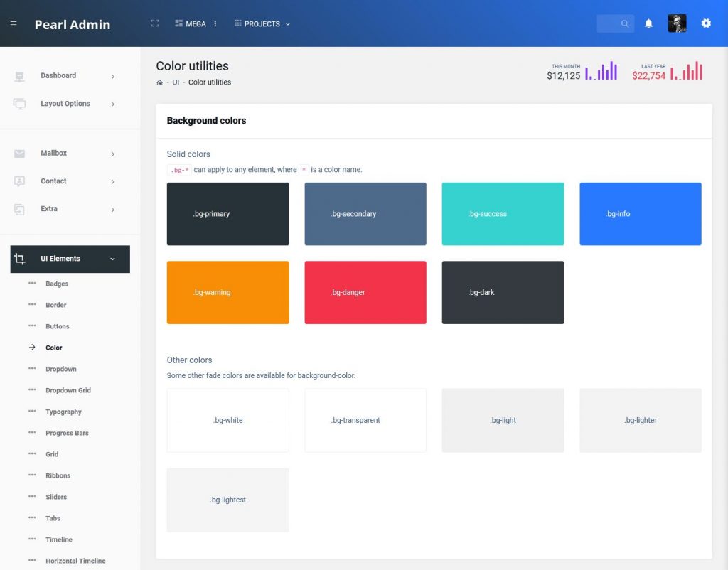Click the home icon in breadcrumb
Viewport: 728px width, 570px height.
[159, 82]
